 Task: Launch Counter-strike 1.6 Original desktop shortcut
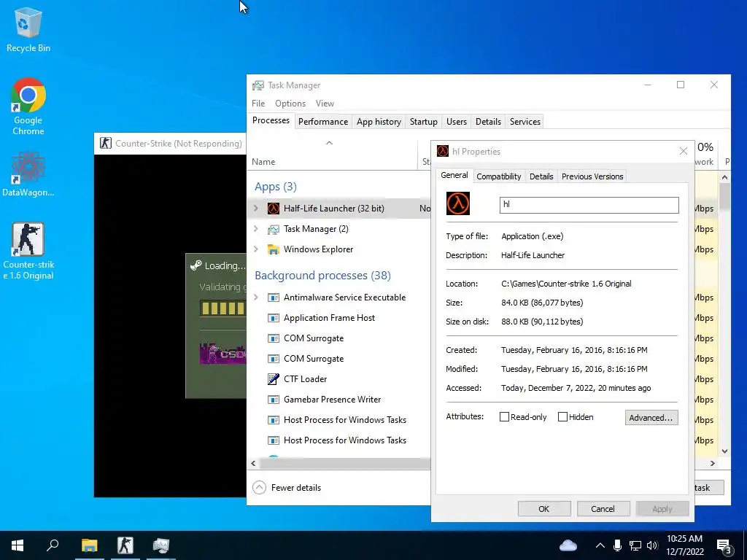(x=28, y=251)
